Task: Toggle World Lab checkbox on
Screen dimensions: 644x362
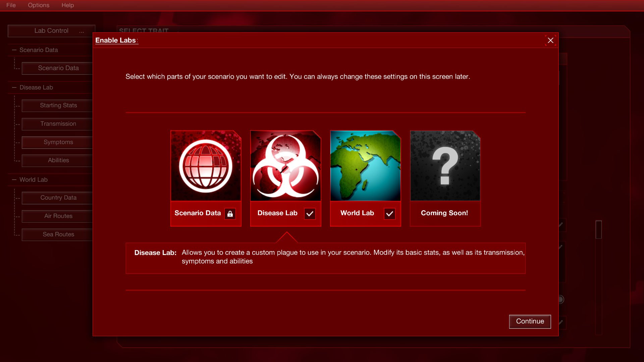Action: tap(389, 214)
